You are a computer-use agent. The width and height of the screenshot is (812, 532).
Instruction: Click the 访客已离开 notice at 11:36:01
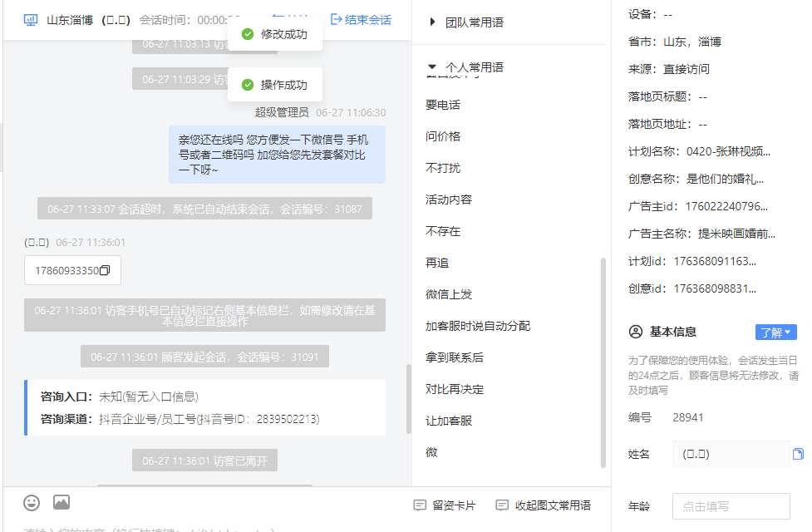pyautogui.click(x=204, y=461)
